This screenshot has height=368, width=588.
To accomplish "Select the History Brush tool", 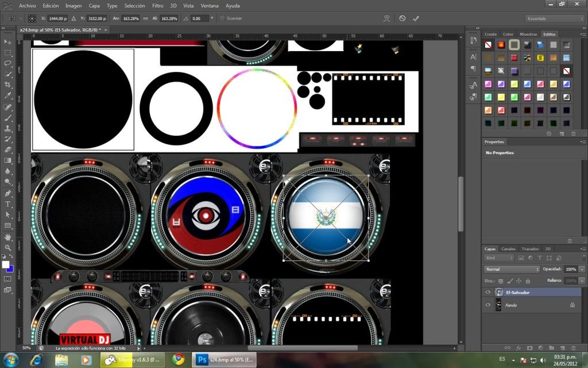I will pyautogui.click(x=7, y=139).
